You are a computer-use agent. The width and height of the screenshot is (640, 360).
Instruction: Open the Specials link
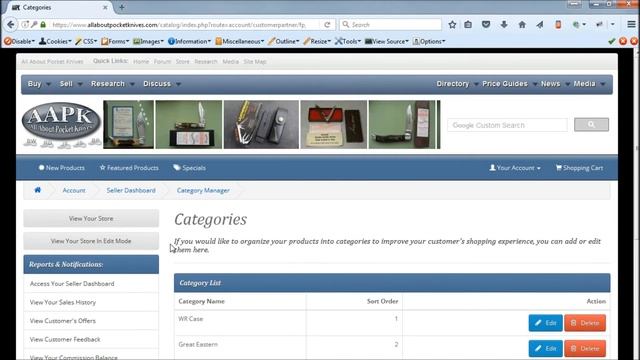189,168
